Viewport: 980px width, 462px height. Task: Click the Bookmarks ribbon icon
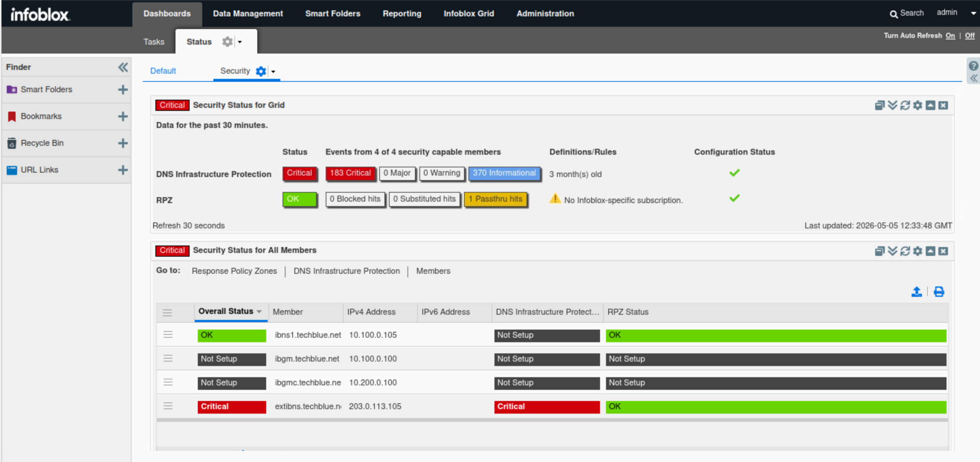coord(12,116)
